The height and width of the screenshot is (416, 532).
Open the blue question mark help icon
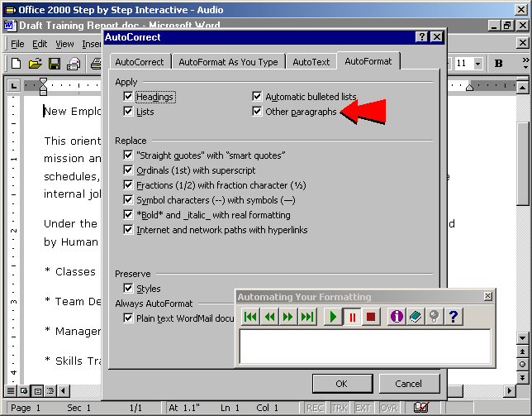pos(453,317)
